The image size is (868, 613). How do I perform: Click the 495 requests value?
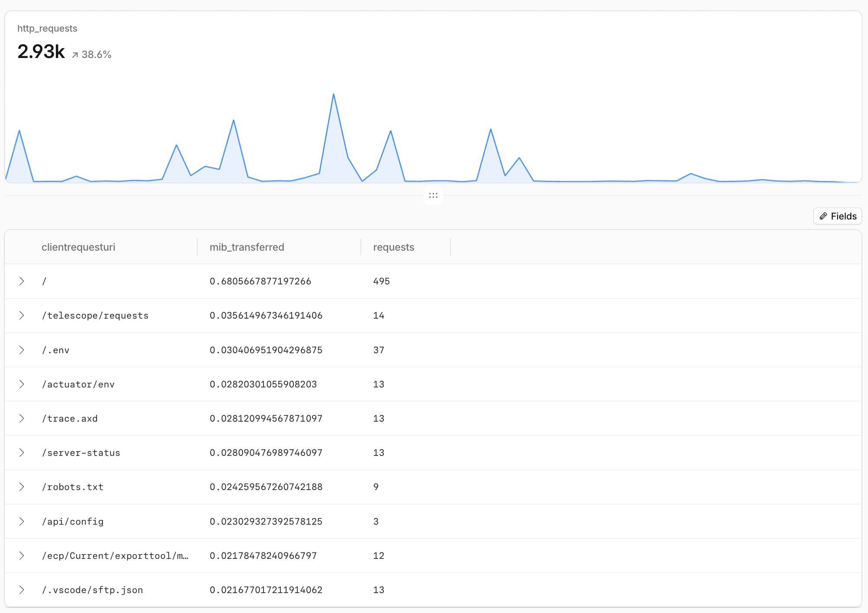(382, 281)
